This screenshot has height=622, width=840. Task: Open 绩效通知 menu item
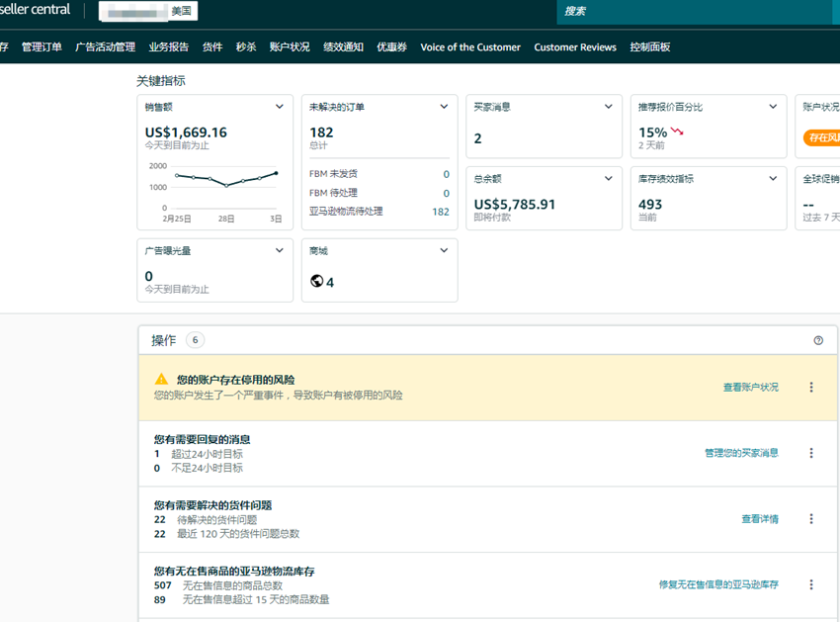[343, 47]
